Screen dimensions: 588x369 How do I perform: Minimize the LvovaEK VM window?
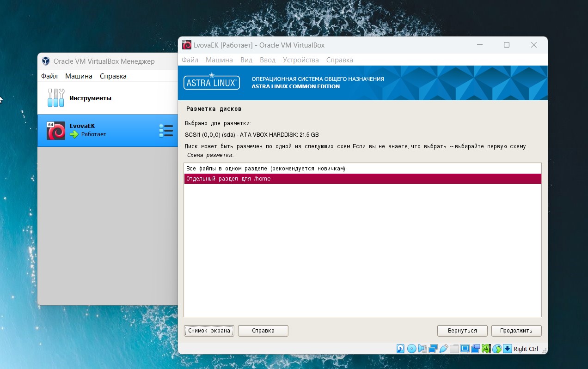[x=480, y=45]
